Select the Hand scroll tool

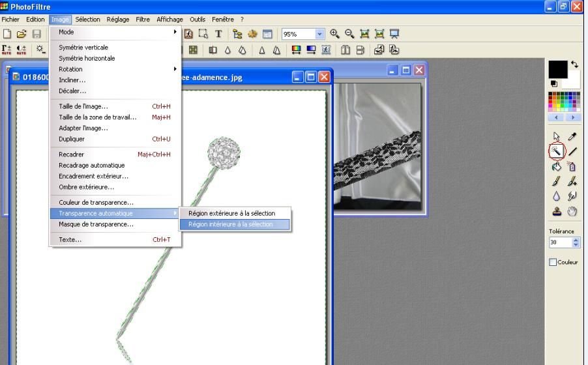(x=572, y=211)
